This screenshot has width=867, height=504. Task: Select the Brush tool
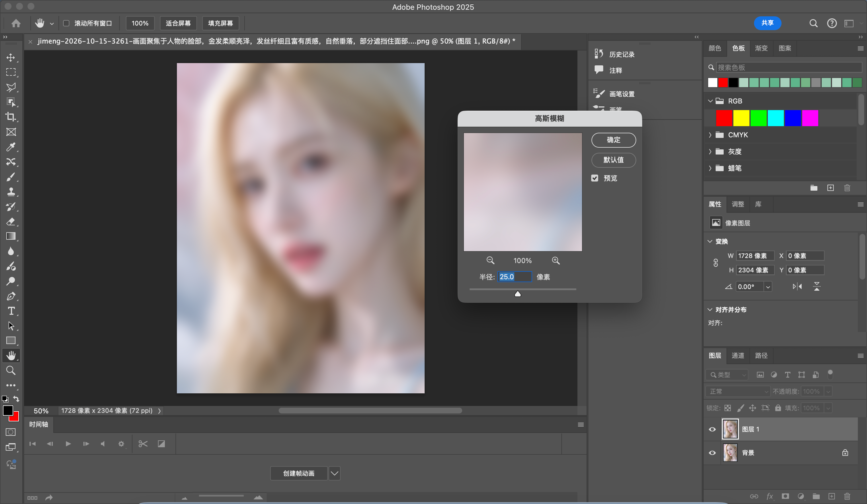pos(11,177)
